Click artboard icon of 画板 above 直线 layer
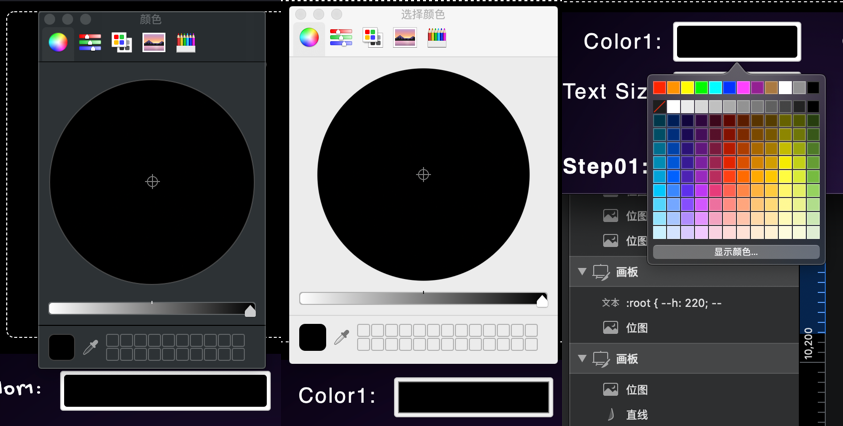 coord(601,359)
